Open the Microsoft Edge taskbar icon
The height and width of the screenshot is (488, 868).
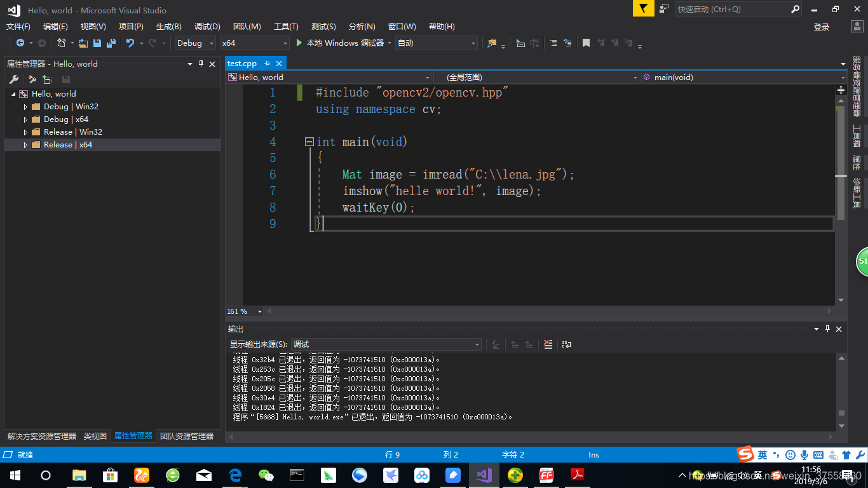click(x=234, y=475)
